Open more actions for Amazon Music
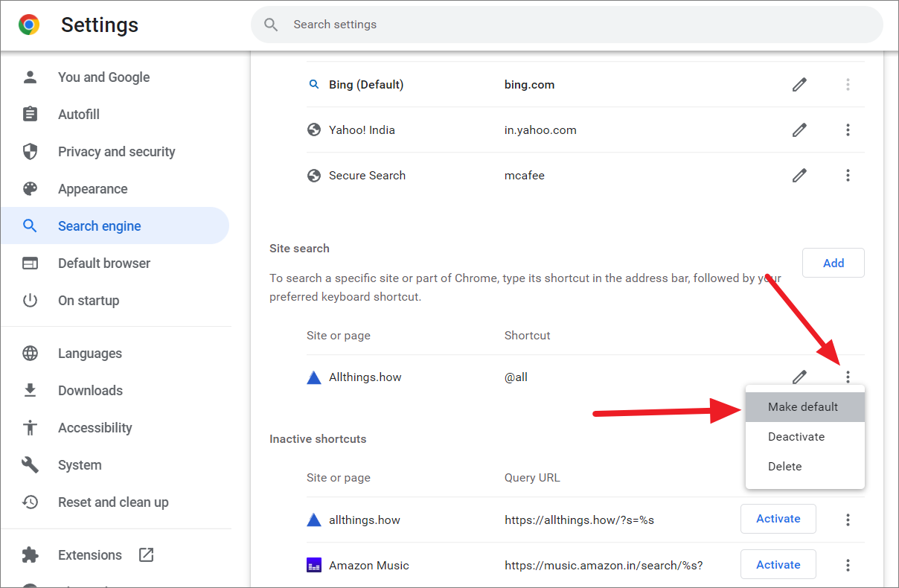 (x=848, y=566)
